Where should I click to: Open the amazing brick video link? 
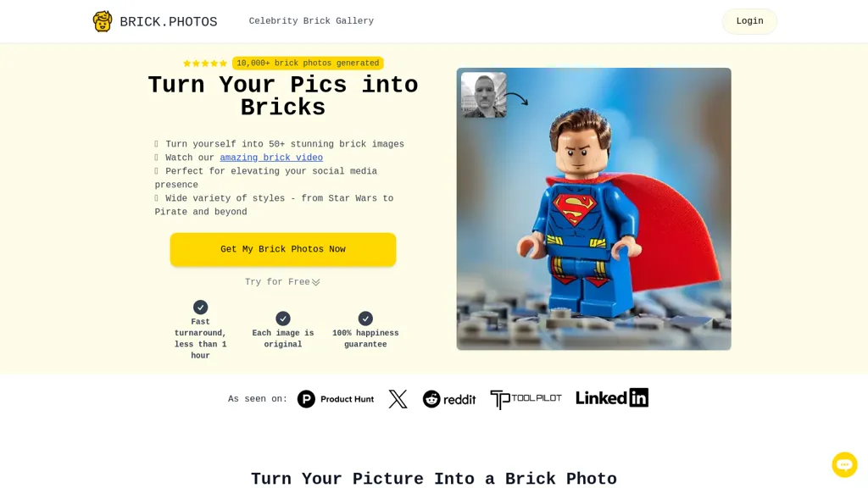[x=271, y=158]
